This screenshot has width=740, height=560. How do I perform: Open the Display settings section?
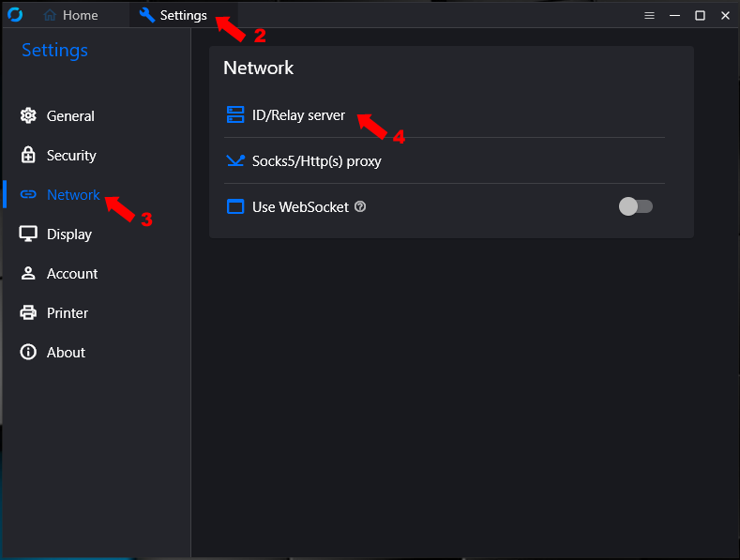pos(69,235)
